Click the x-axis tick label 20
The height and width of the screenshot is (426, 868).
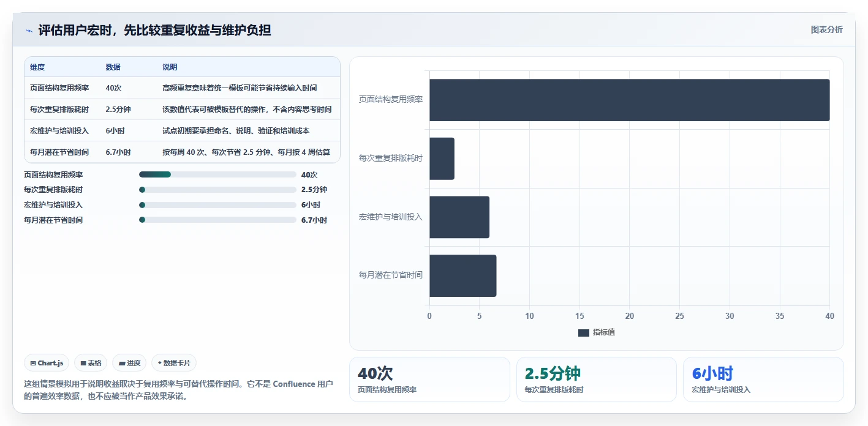(630, 316)
